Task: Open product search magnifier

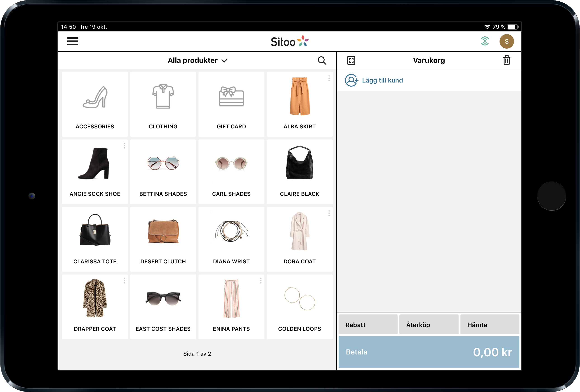Action: pyautogui.click(x=322, y=60)
